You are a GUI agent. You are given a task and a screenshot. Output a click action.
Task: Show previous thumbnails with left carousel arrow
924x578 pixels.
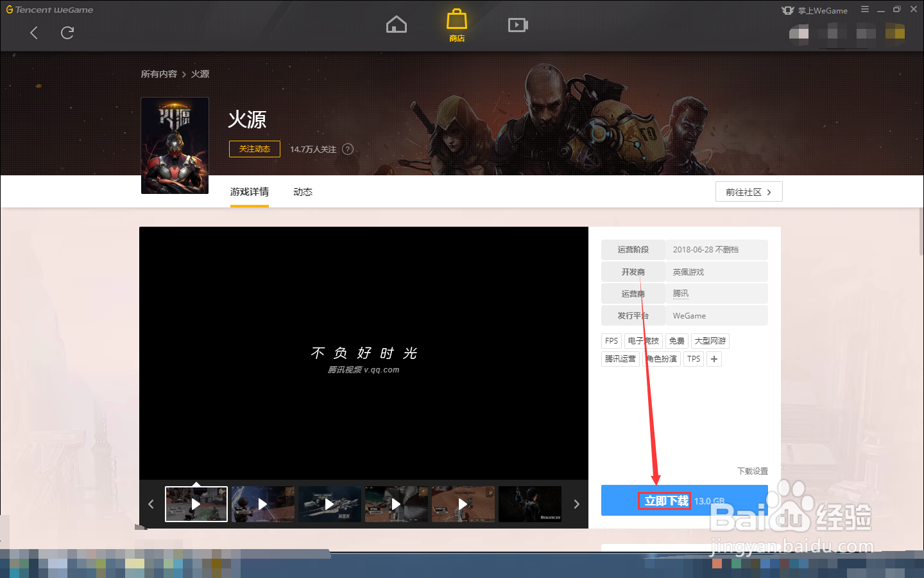pos(151,504)
